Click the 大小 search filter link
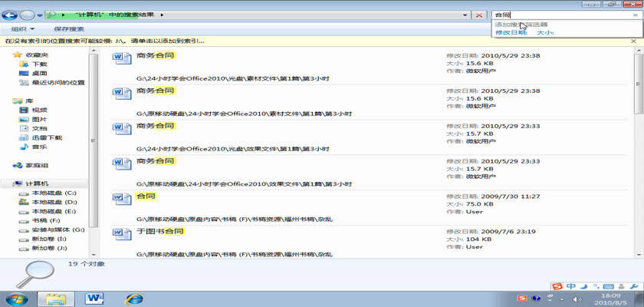This screenshot has width=644, height=307. [544, 32]
